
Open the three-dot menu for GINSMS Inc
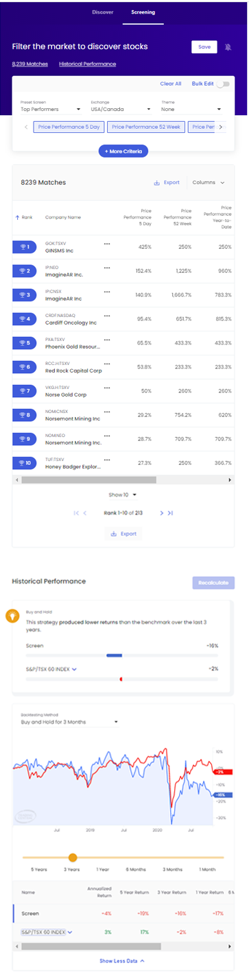coord(106,243)
